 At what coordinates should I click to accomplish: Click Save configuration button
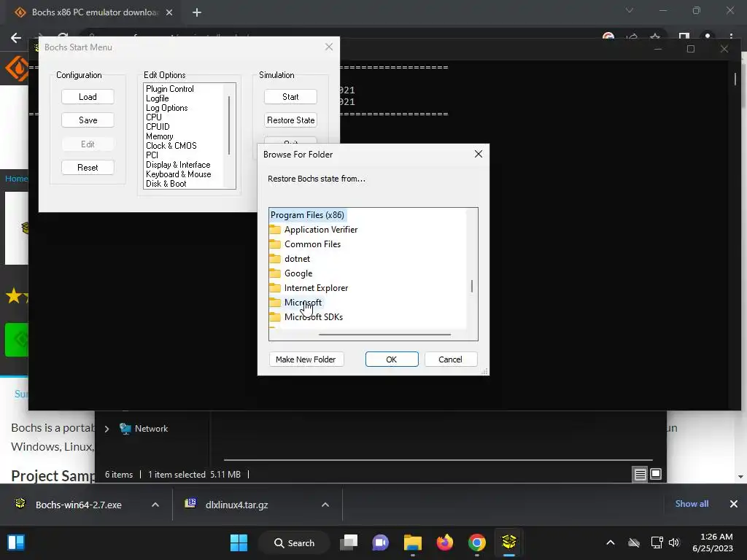tap(88, 120)
